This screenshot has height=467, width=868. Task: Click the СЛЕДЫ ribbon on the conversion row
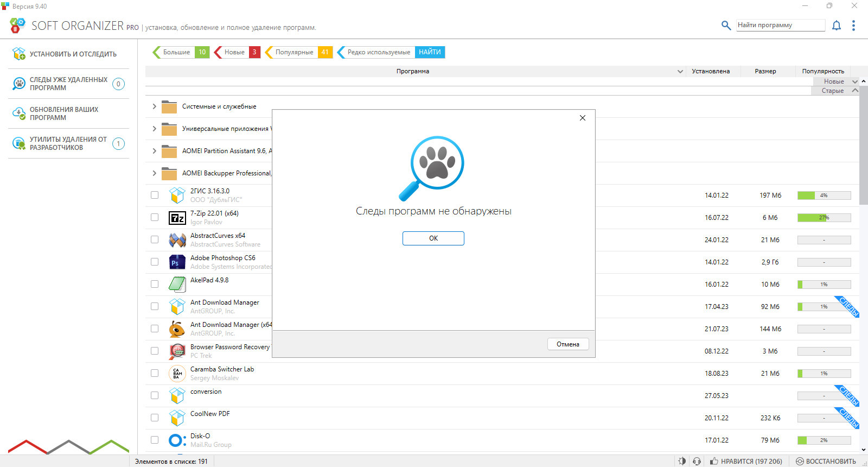847,395
